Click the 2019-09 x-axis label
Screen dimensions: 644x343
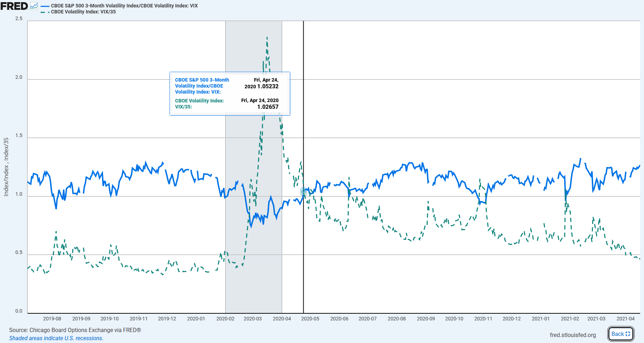(x=81, y=319)
